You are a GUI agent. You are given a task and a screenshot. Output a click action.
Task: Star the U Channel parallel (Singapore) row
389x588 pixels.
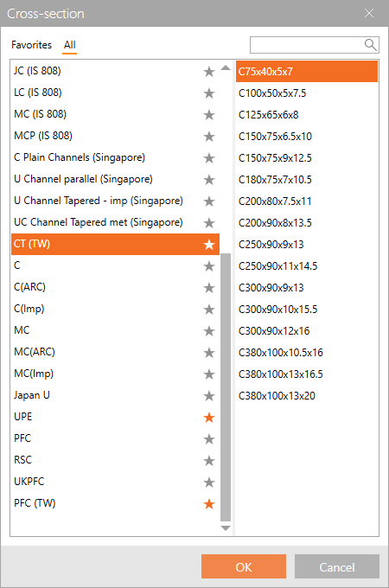pos(209,180)
